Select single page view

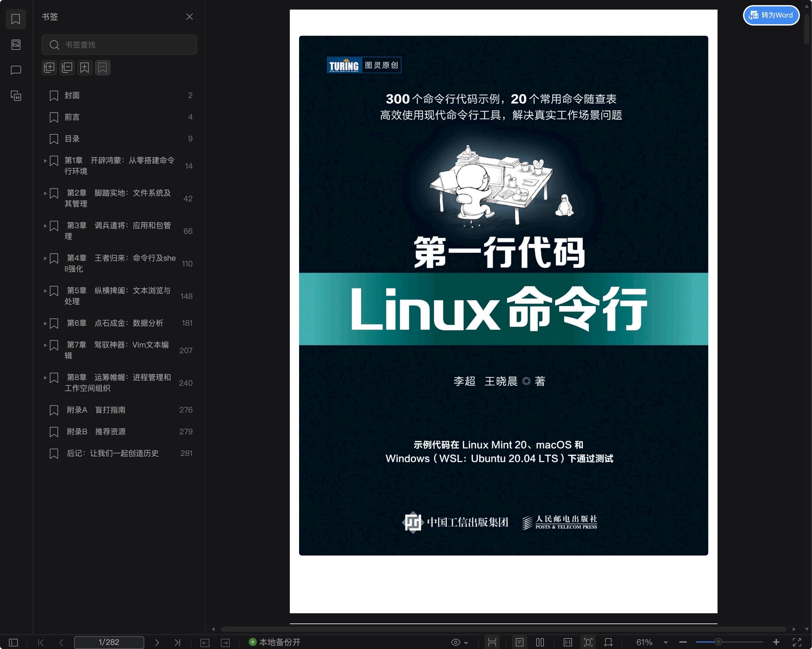click(519, 642)
